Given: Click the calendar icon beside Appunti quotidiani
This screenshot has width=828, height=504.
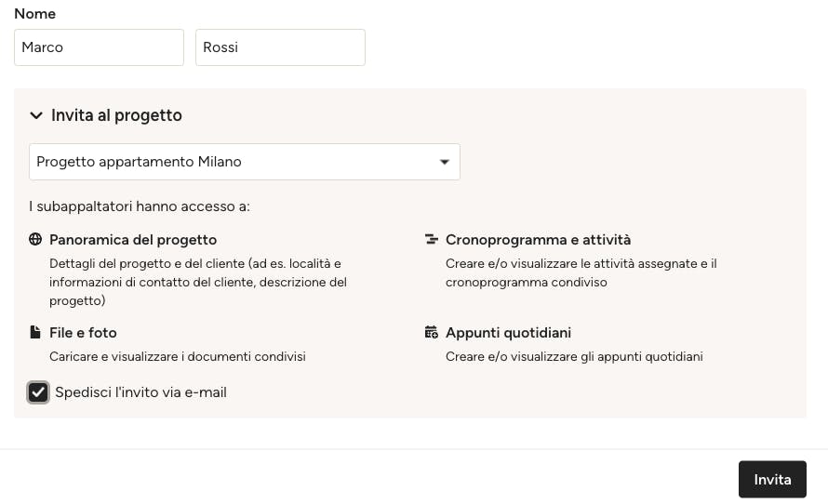Looking at the screenshot, I should [432, 332].
